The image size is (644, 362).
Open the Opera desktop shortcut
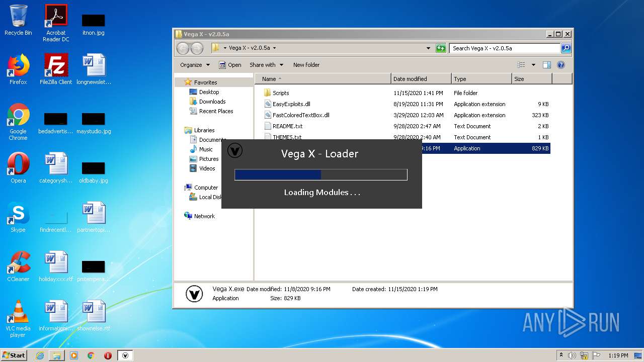click(x=18, y=168)
